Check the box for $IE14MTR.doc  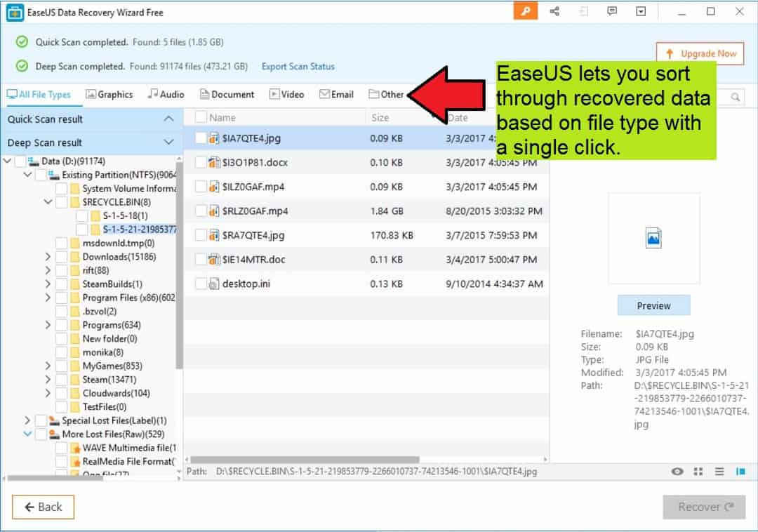(201, 260)
